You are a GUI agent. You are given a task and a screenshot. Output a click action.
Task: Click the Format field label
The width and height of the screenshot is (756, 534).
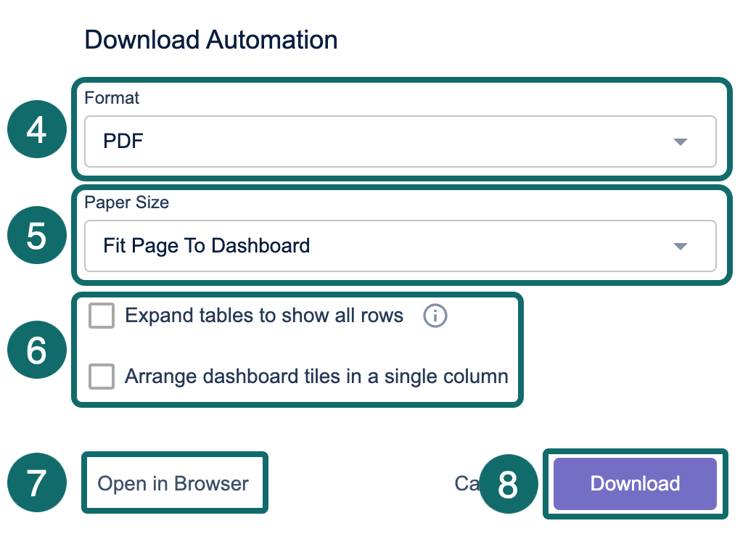click(x=112, y=98)
